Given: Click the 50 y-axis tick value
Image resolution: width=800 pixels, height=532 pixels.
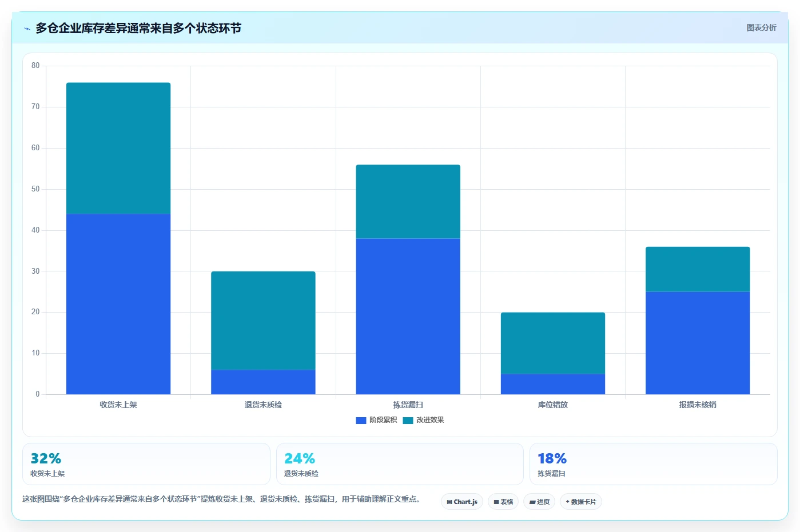Looking at the screenshot, I should [x=35, y=189].
